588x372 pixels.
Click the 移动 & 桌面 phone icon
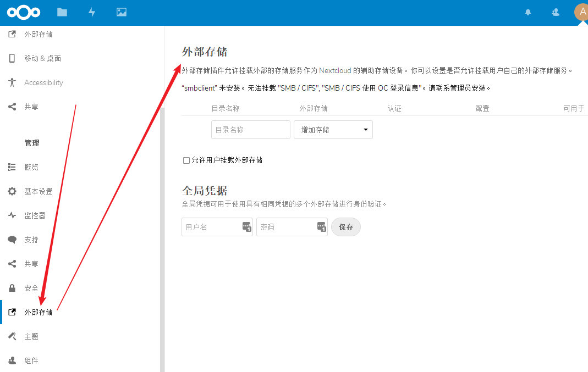tap(12, 58)
